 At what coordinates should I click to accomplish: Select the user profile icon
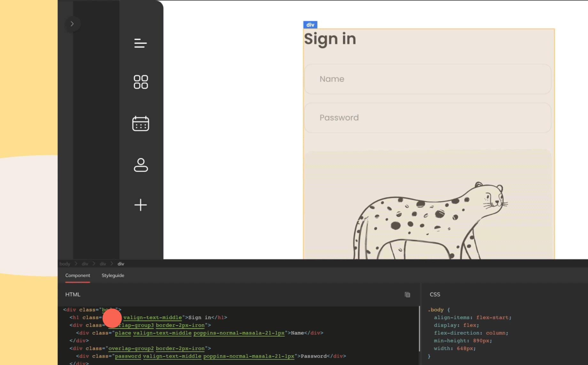(141, 165)
